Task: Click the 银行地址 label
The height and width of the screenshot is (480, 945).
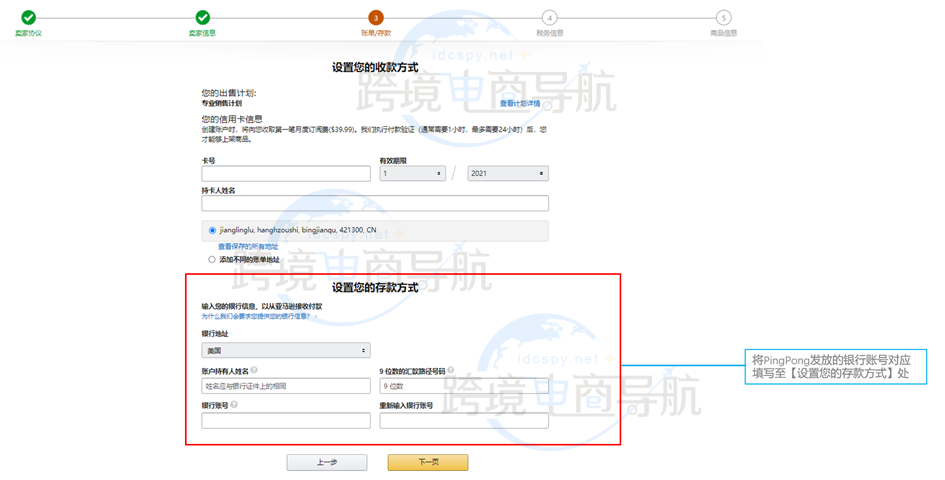Action: point(215,333)
